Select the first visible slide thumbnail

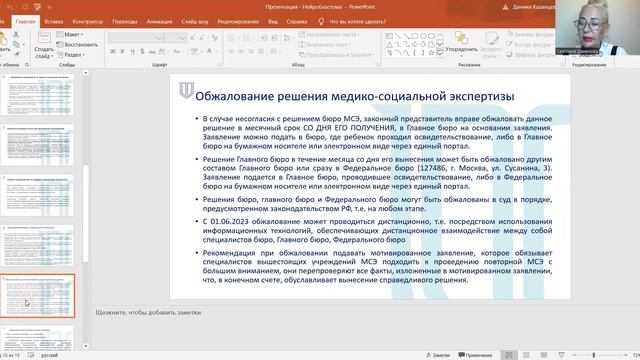pos(38,94)
